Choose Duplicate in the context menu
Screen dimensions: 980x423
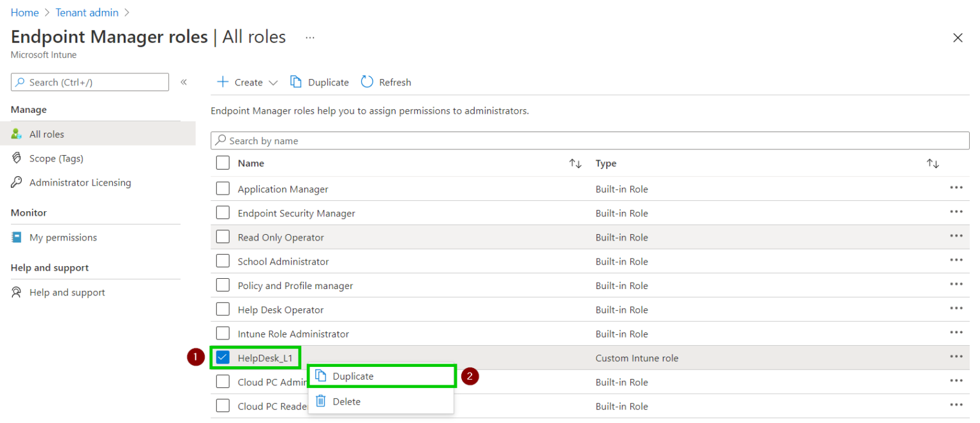click(x=382, y=376)
